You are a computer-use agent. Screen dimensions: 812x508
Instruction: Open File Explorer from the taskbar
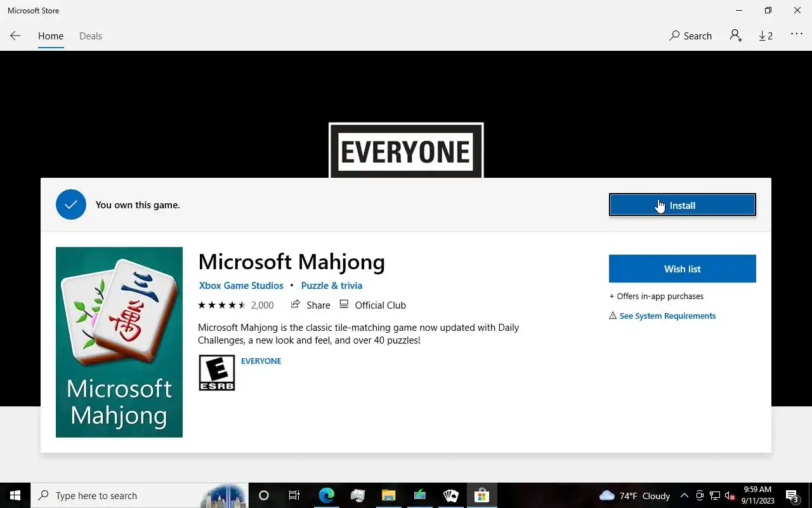coord(388,495)
